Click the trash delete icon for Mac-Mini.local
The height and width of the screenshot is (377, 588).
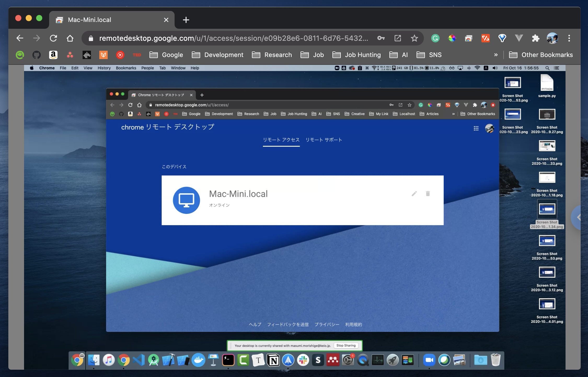(428, 193)
